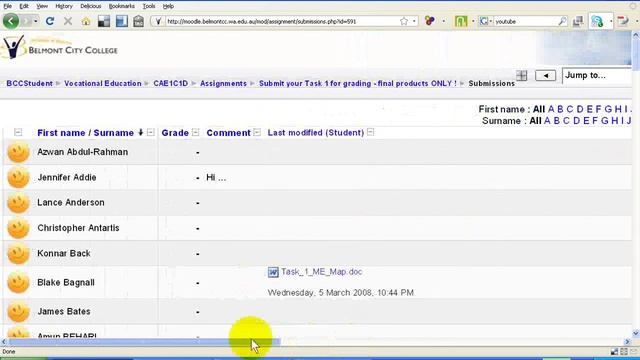640x360 pixels.
Task: Open Jennifer Addie's smiley avatar
Action: tap(18, 178)
